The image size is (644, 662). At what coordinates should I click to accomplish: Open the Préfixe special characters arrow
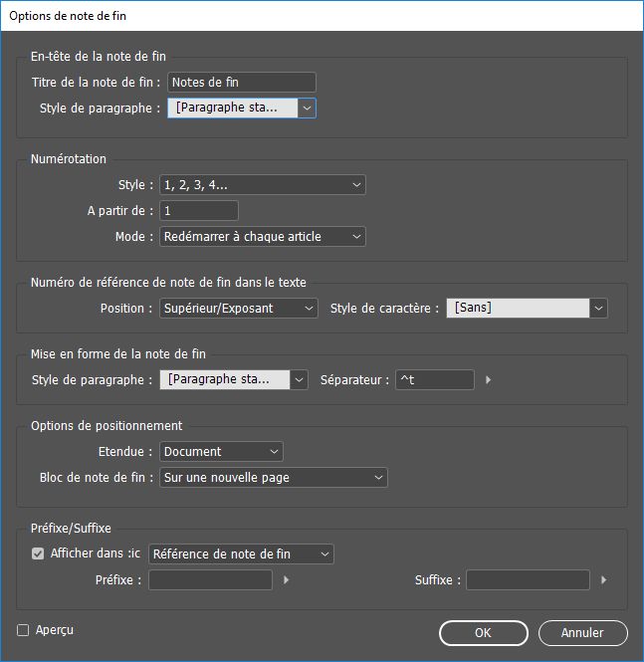[286, 579]
